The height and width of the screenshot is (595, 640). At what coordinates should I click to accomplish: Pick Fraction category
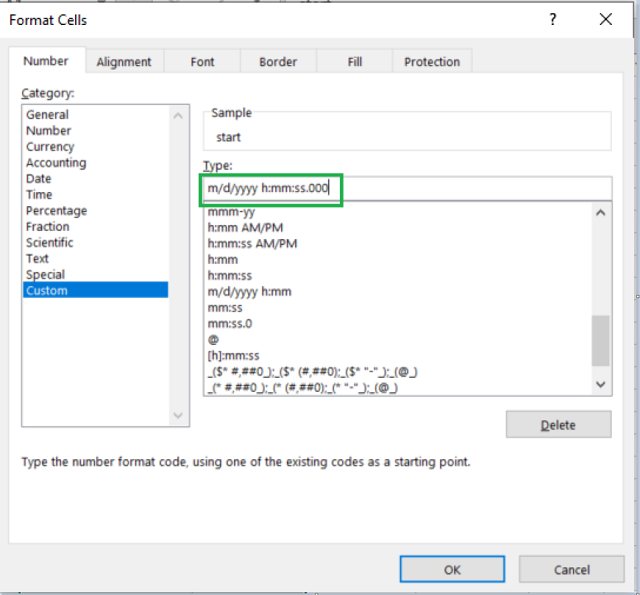point(96,226)
